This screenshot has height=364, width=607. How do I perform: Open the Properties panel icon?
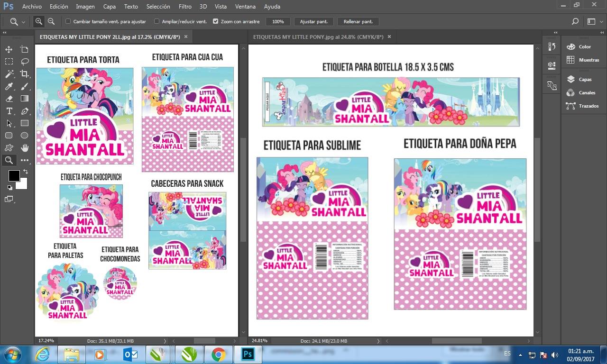[552, 65]
